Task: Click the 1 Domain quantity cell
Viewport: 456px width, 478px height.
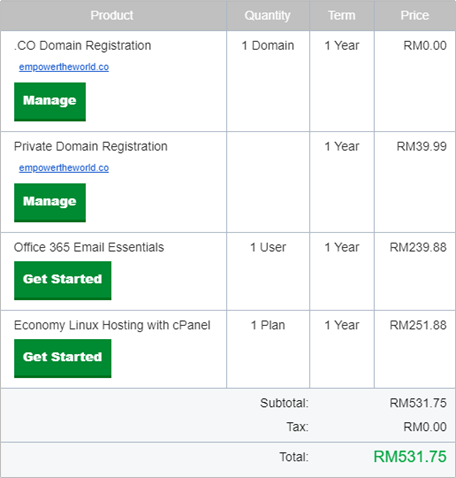Action: 268,46
